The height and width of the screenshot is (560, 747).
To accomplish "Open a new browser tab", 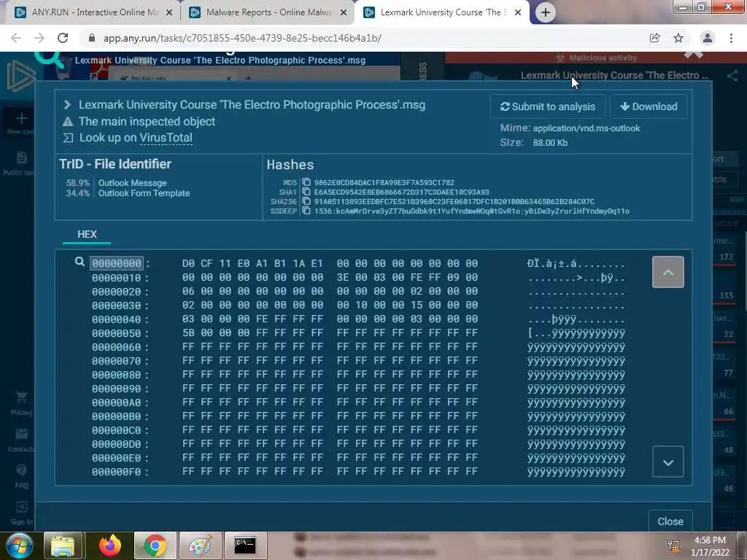I will click(x=546, y=13).
